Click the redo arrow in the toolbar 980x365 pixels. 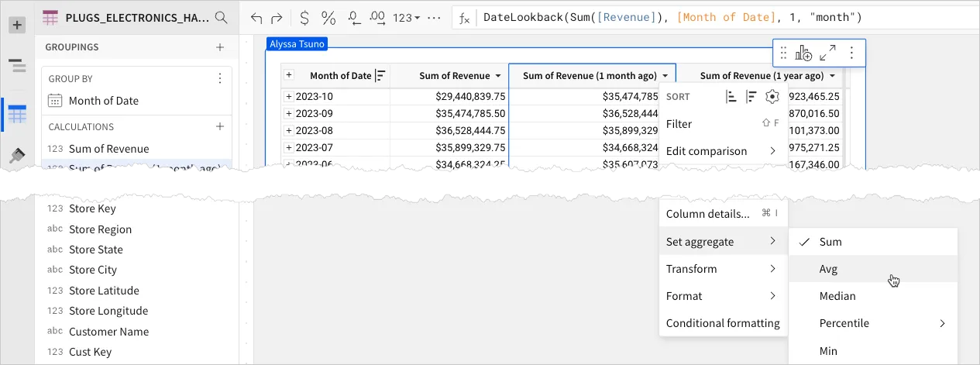[x=277, y=17]
